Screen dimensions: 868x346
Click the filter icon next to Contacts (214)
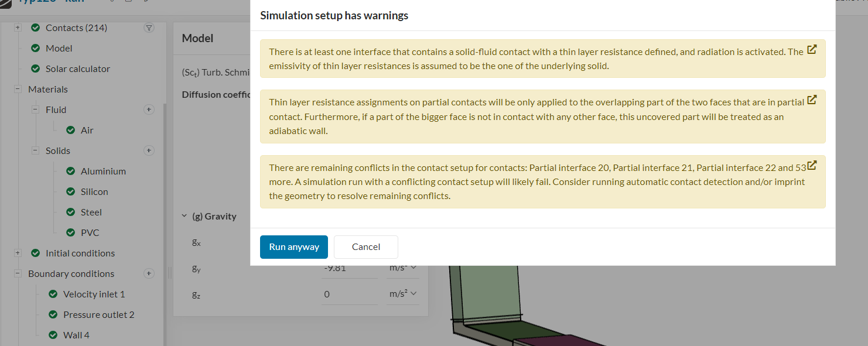(149, 28)
